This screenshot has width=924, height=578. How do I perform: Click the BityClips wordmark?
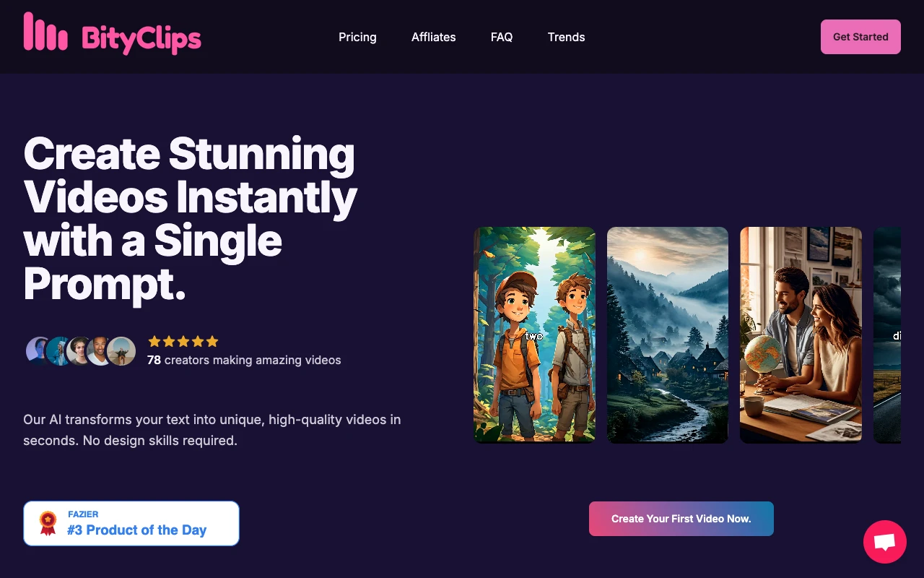pyautogui.click(x=141, y=38)
